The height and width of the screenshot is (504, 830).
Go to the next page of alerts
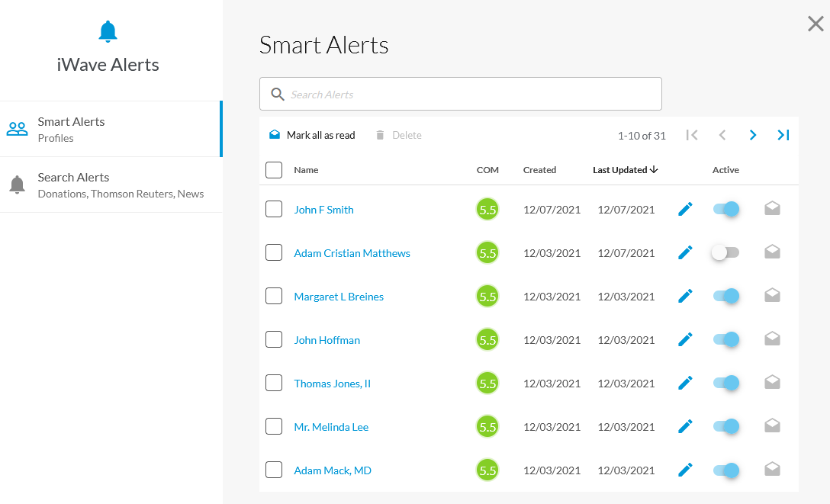click(x=753, y=135)
